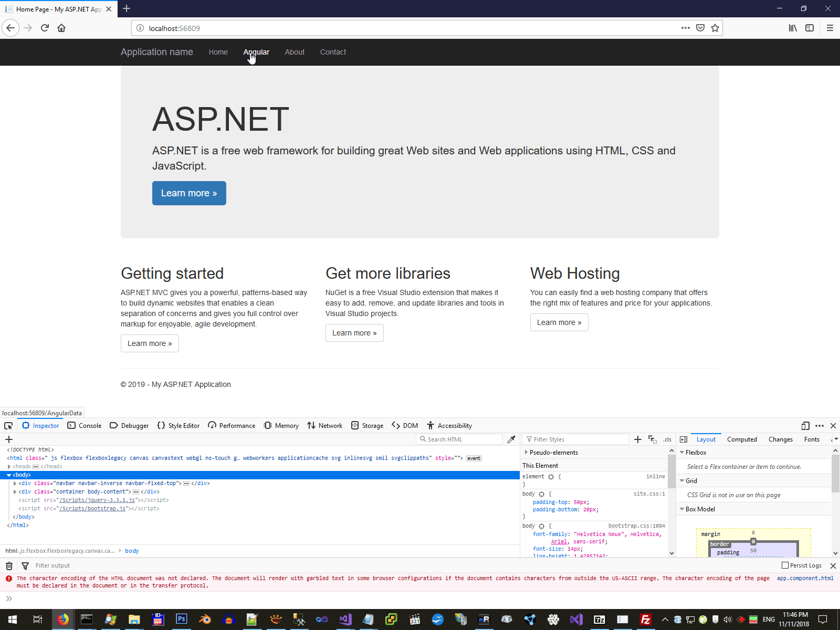
Task: Create a new node with plus icon
Action: [9, 439]
